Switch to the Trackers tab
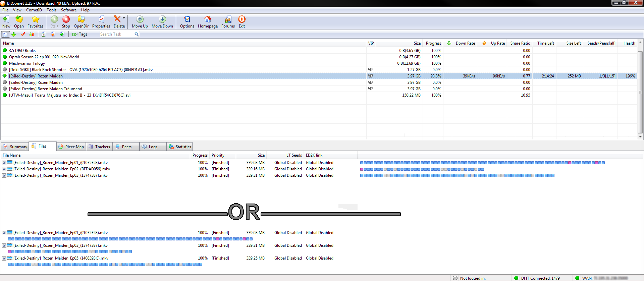The height and width of the screenshot is (281, 644). tap(99, 147)
